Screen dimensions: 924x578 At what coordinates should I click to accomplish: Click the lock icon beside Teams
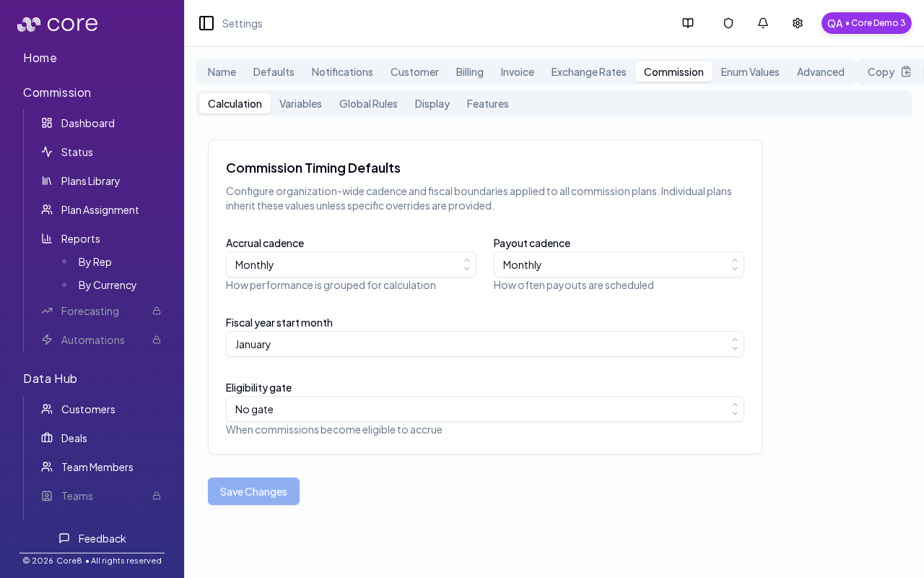[x=156, y=496]
